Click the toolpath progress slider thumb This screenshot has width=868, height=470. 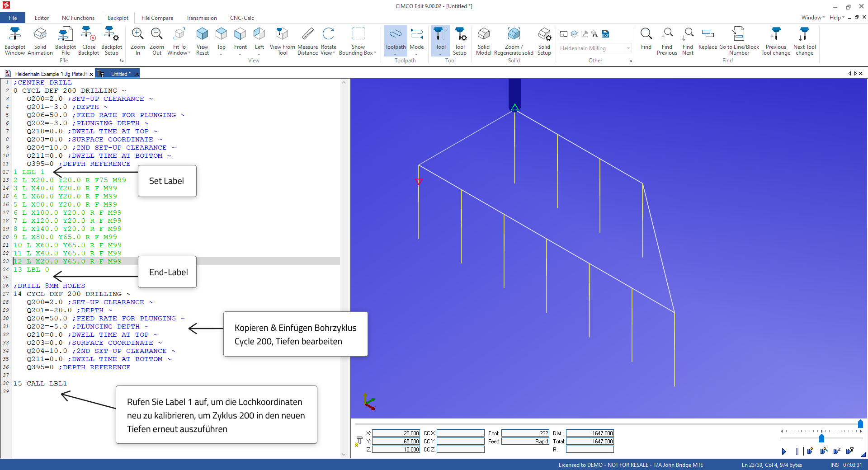pos(860,424)
